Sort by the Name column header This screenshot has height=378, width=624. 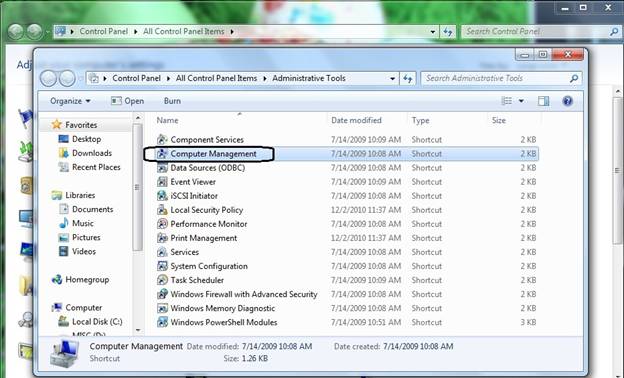click(x=167, y=120)
